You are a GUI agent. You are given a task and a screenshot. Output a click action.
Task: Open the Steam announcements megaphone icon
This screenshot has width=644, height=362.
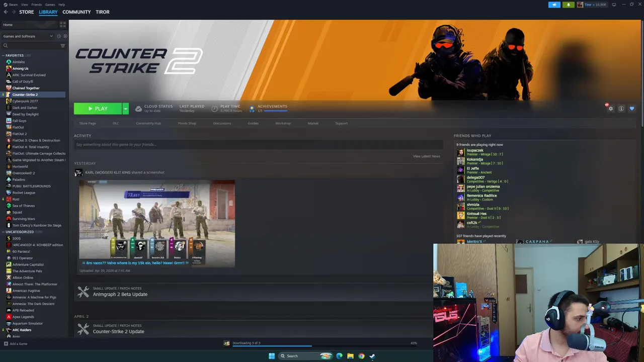pyautogui.click(x=554, y=5)
